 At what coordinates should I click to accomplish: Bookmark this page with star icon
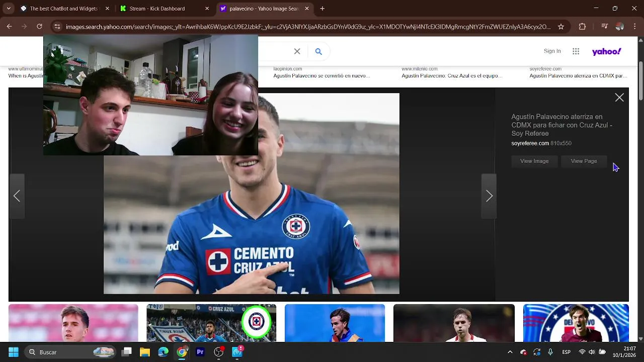click(561, 27)
